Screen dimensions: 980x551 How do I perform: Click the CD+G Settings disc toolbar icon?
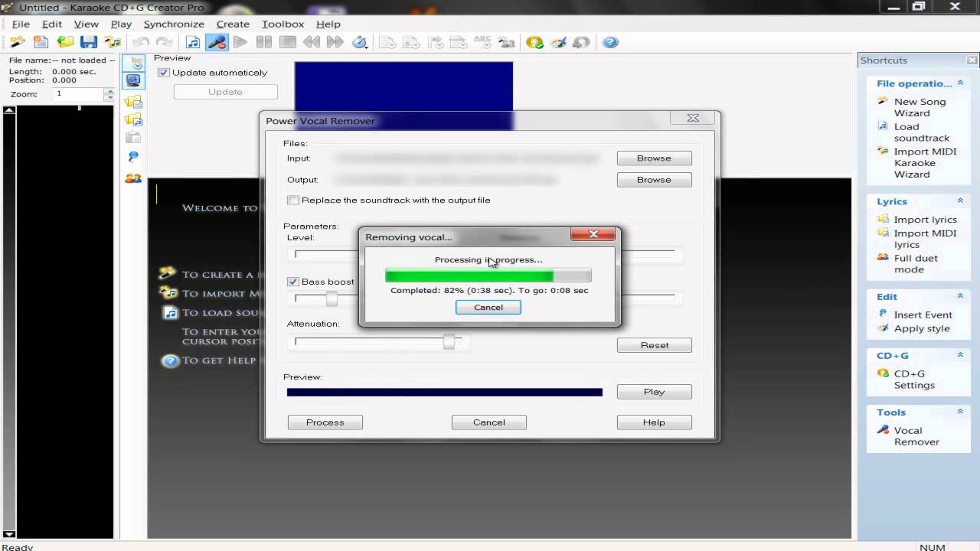(534, 42)
